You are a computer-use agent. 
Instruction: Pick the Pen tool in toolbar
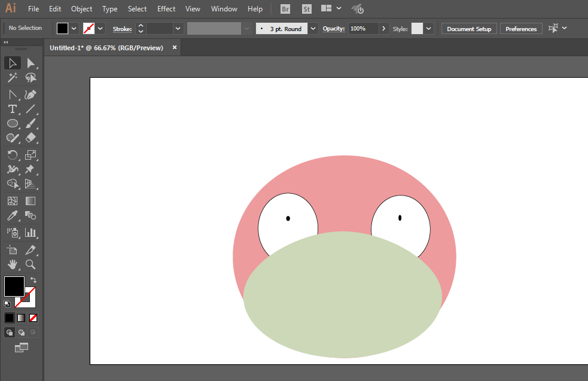click(31, 95)
